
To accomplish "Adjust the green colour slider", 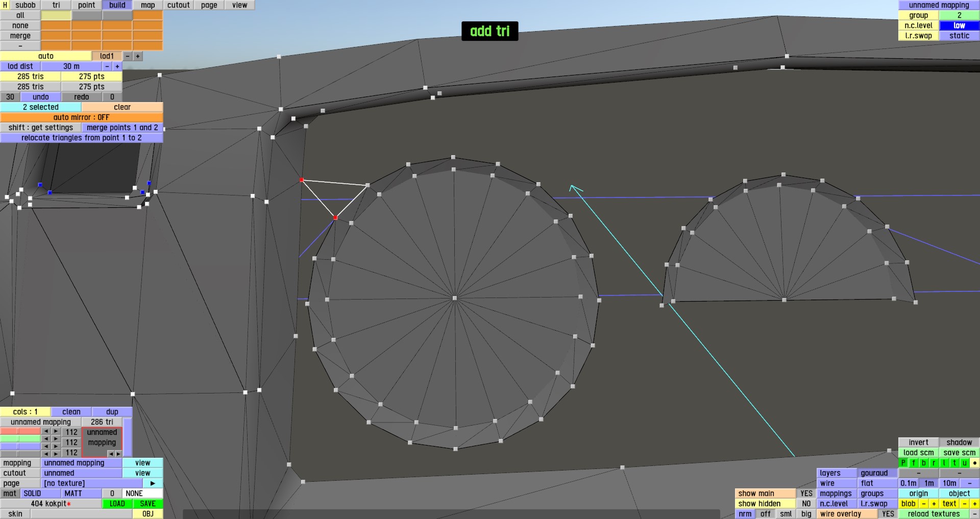I will pos(20,439).
